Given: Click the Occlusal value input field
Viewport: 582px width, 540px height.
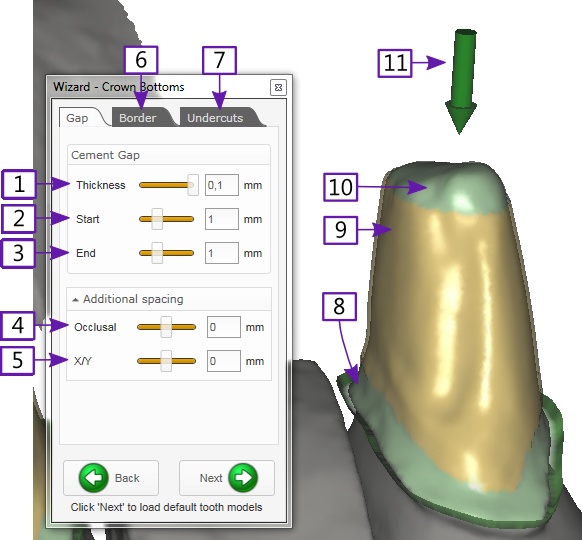Looking at the screenshot, I should point(224,327).
